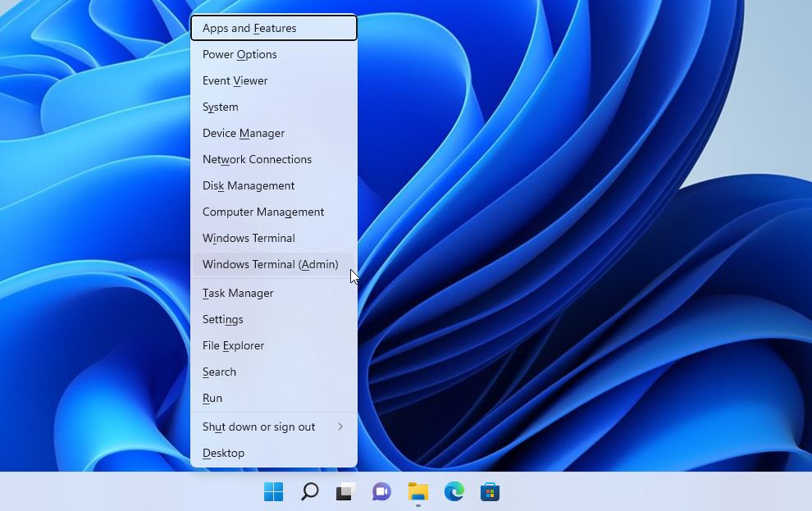Choose Event Viewer in the menu
This screenshot has height=511, width=812.
274,80
